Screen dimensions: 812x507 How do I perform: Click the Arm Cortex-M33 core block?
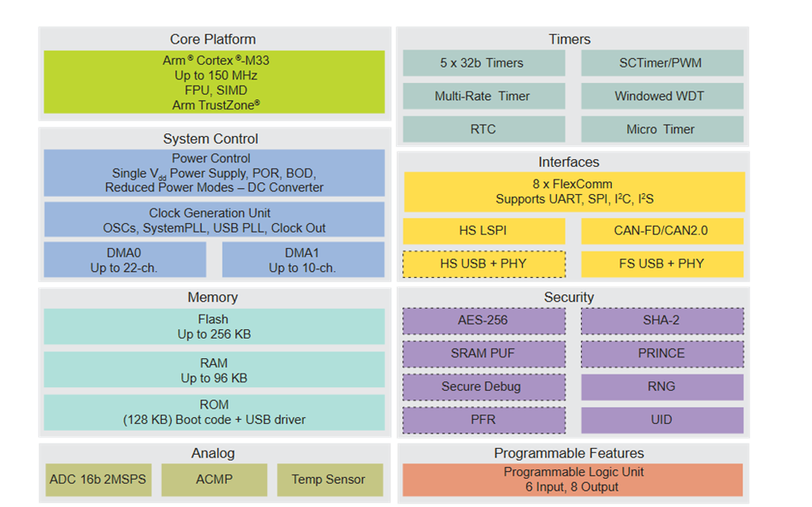[214, 82]
